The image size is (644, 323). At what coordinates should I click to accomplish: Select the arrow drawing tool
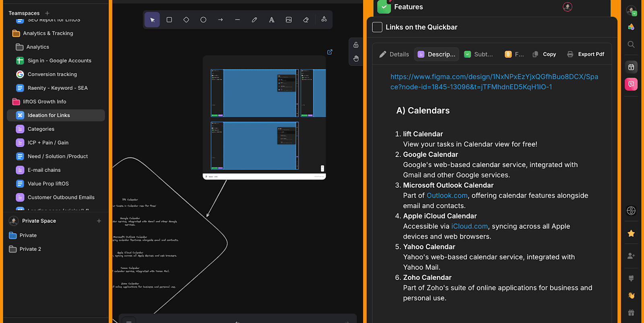tap(221, 20)
